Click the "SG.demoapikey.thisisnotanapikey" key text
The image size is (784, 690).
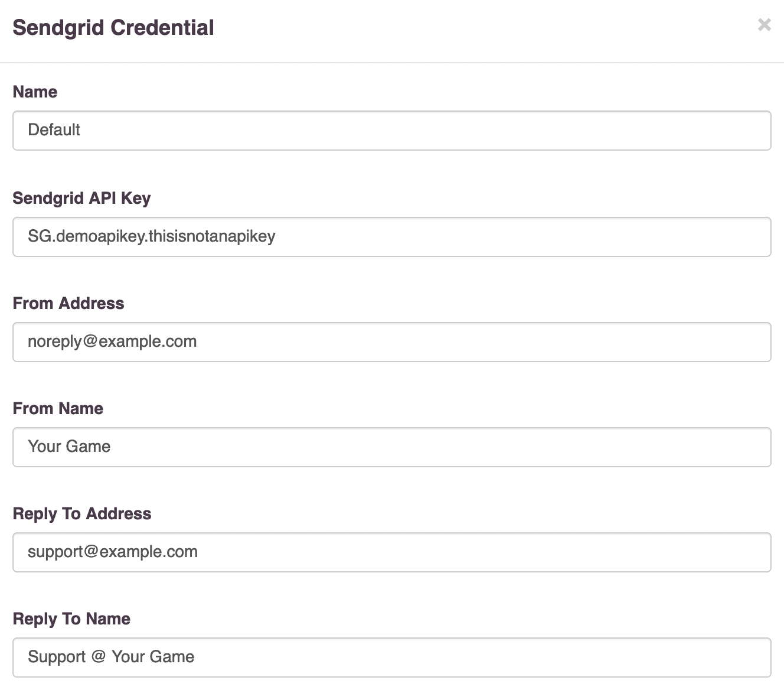[152, 236]
